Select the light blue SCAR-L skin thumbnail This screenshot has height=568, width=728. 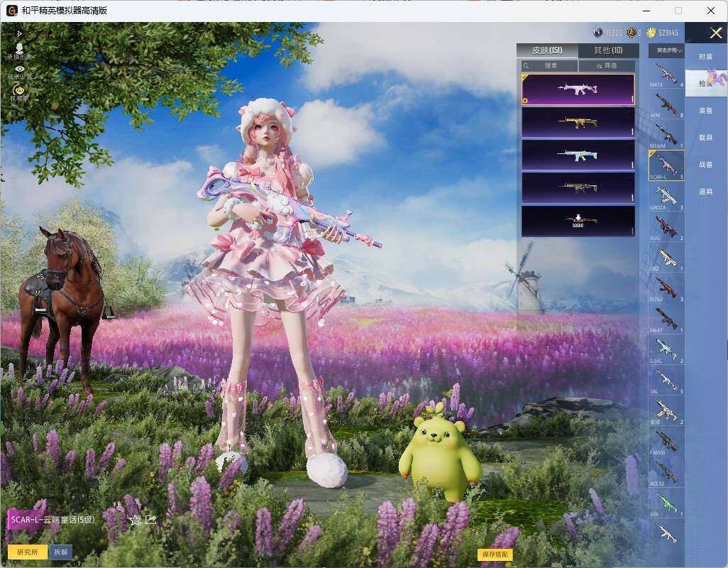click(x=578, y=155)
